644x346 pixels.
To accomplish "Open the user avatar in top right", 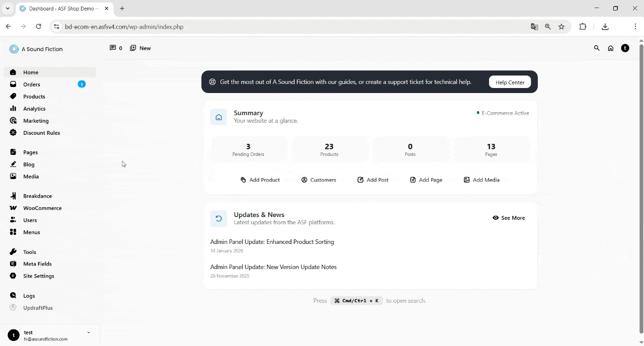I will pos(625,48).
